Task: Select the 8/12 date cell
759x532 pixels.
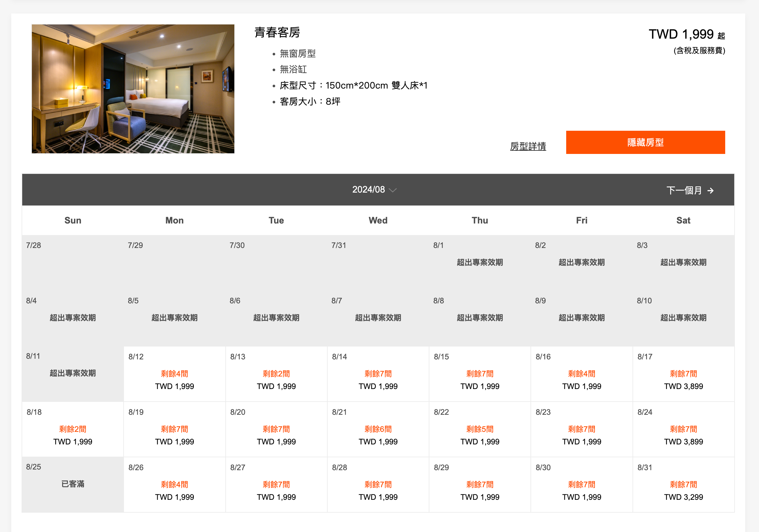Action: (174, 374)
